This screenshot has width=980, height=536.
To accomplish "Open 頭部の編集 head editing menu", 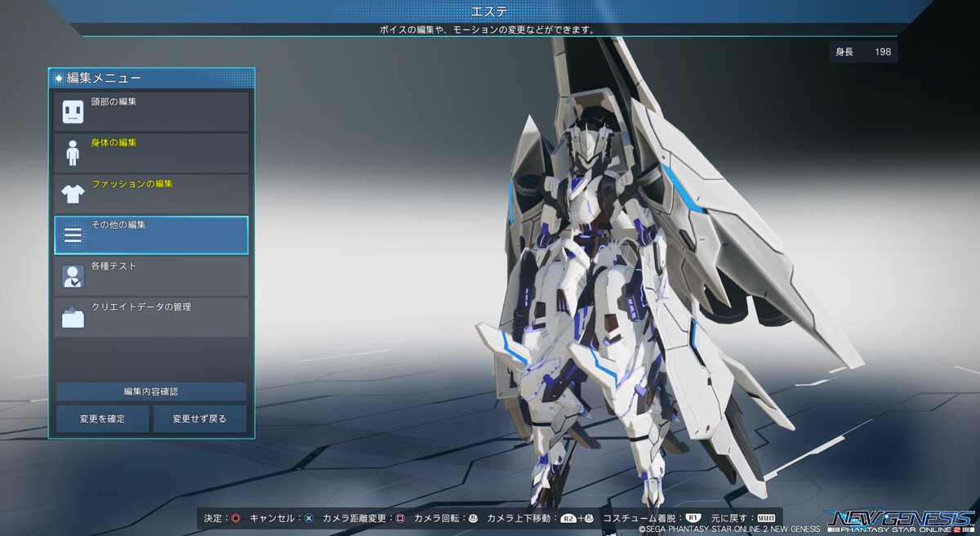I will tap(151, 112).
